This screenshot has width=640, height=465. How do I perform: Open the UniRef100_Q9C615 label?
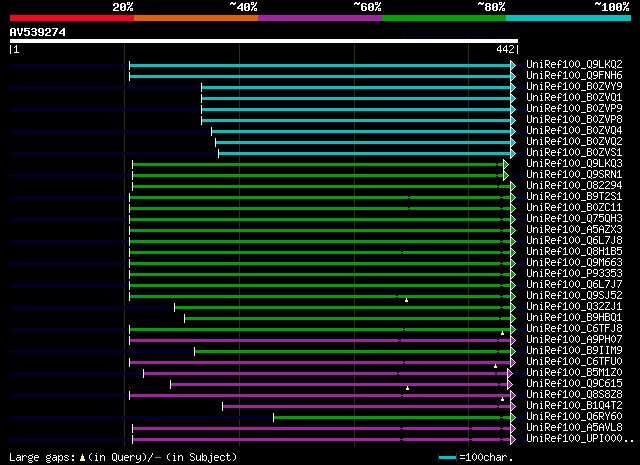point(574,384)
